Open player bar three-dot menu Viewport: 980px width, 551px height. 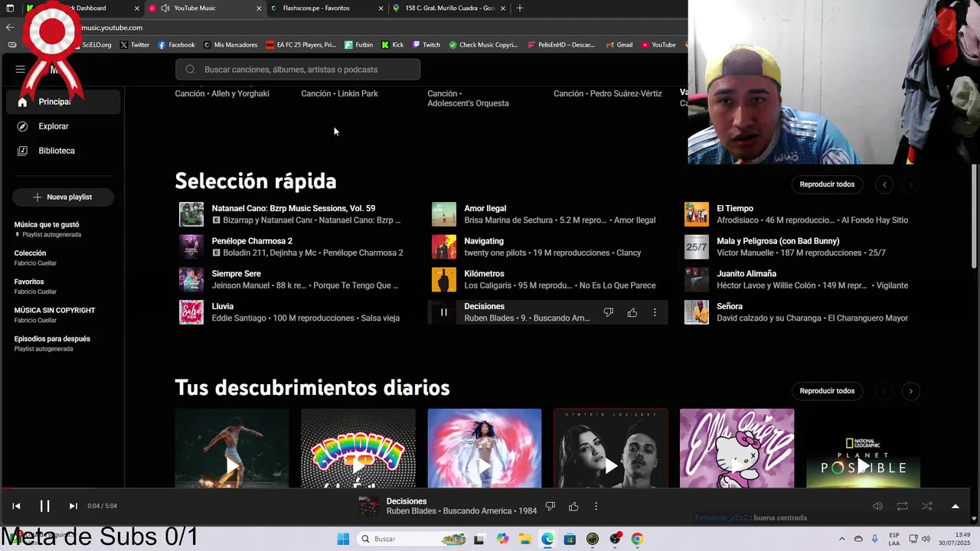pyautogui.click(x=596, y=506)
